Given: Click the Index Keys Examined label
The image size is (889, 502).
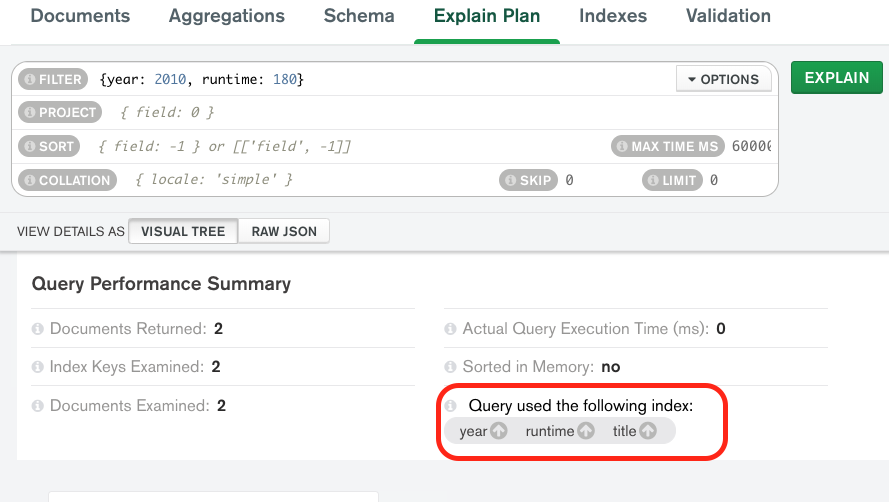Looking at the screenshot, I should [x=126, y=367].
